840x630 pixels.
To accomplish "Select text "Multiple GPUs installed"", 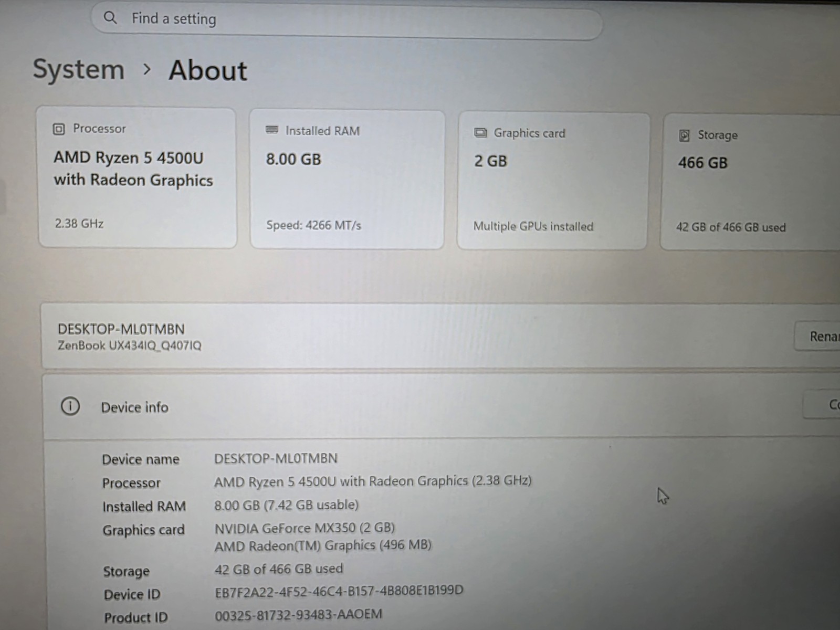I will point(533,226).
